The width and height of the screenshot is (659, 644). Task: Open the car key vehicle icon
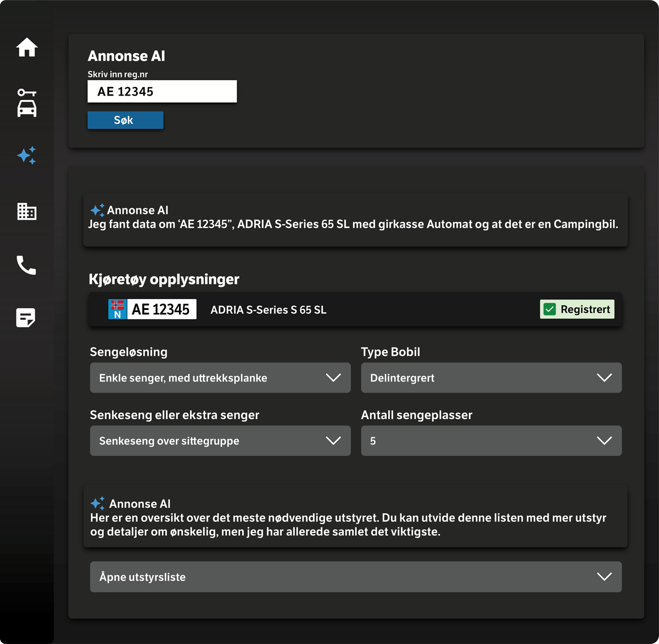tap(27, 103)
